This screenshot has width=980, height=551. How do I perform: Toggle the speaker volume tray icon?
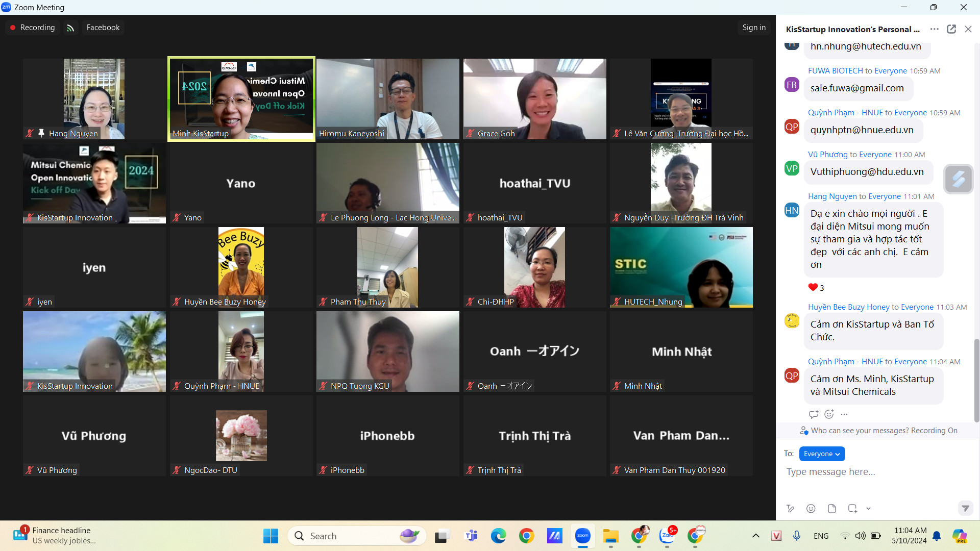860,535
